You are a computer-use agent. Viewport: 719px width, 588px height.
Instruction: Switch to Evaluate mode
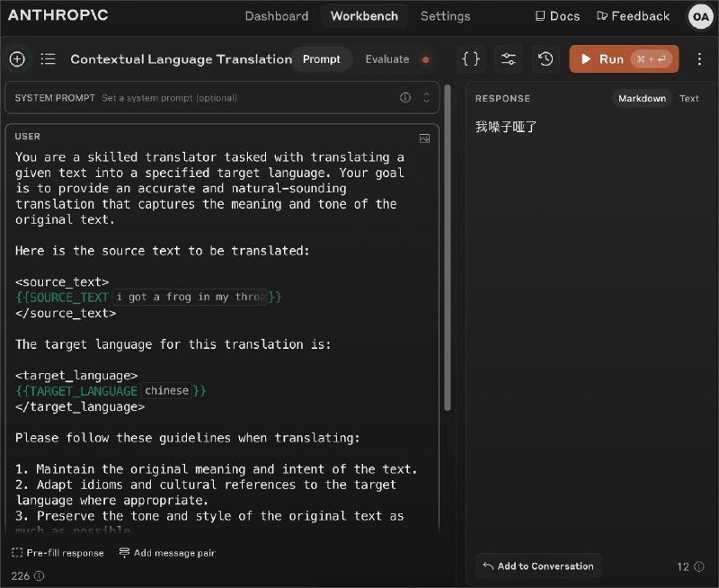pos(387,59)
